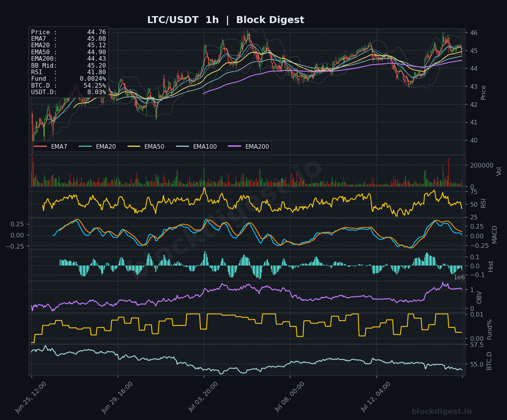Click the 200000 volume tick label
The image size is (507, 420).
[x=482, y=165]
